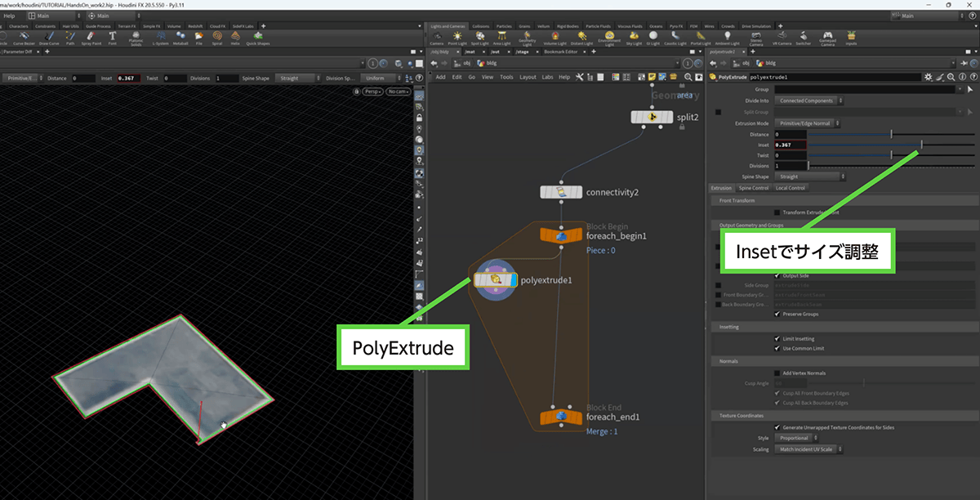Click the Distance value field in parameters

[790, 134]
